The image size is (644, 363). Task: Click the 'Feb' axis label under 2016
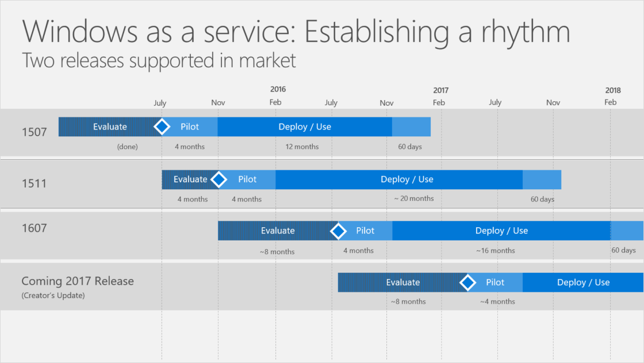[x=275, y=102]
